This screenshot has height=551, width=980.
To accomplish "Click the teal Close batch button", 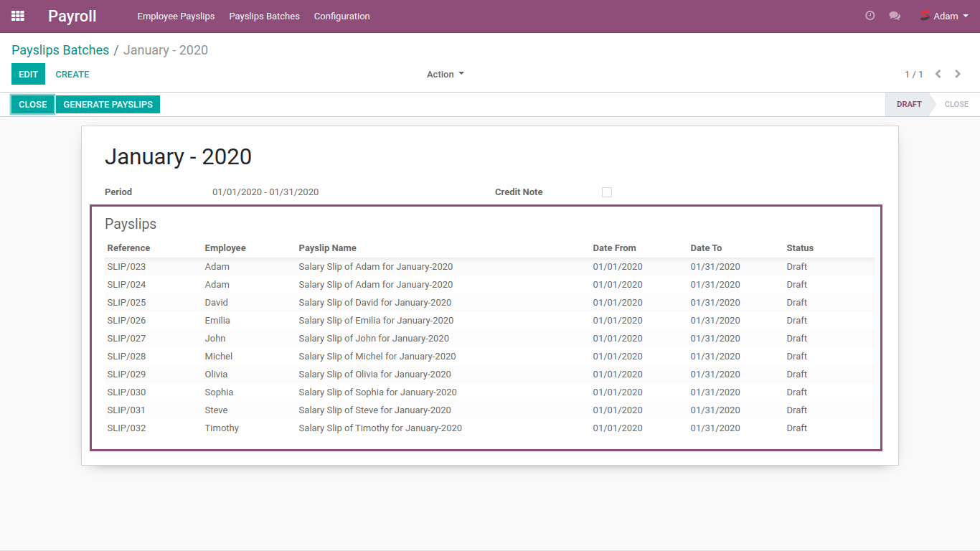I will 33,104.
